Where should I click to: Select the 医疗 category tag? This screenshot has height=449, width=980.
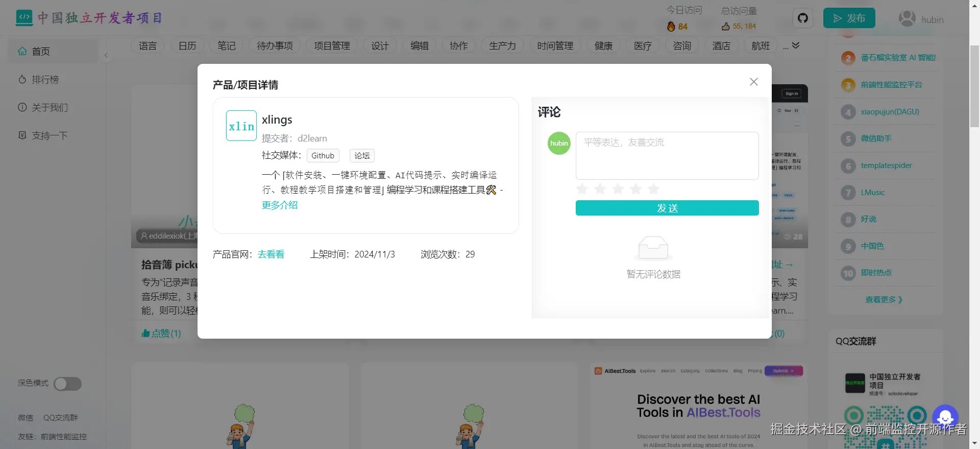(x=643, y=46)
